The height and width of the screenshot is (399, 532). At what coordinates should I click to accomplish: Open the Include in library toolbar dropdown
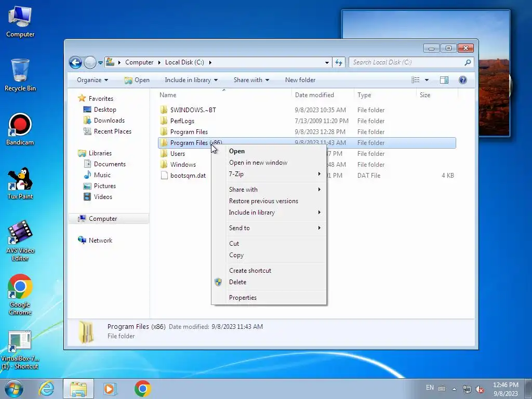tap(191, 80)
